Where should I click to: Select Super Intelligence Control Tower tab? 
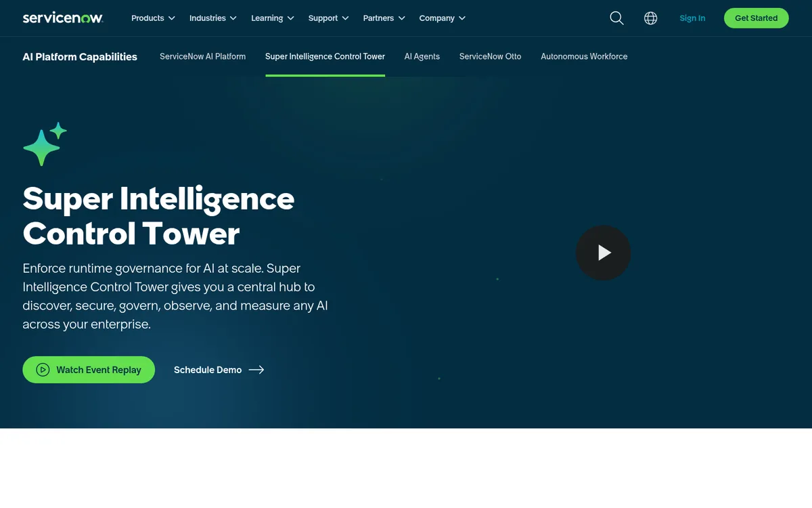pos(325,57)
